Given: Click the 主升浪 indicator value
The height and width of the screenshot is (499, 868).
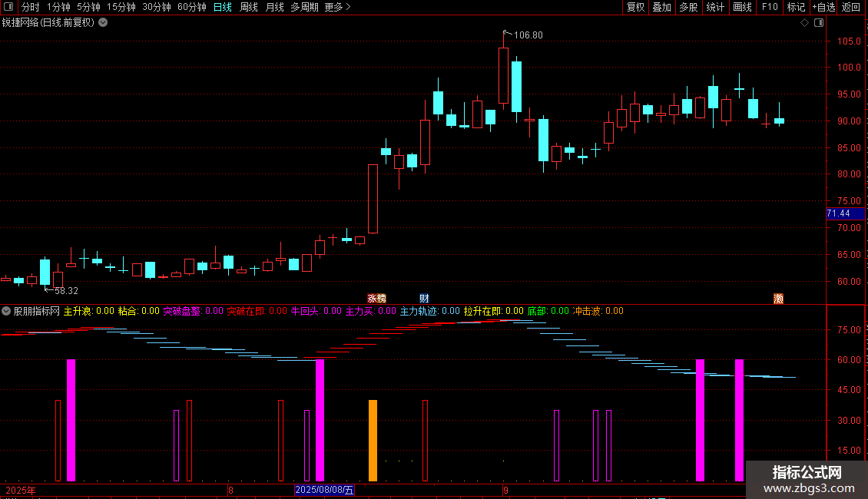Looking at the screenshot, I should click(88, 311).
